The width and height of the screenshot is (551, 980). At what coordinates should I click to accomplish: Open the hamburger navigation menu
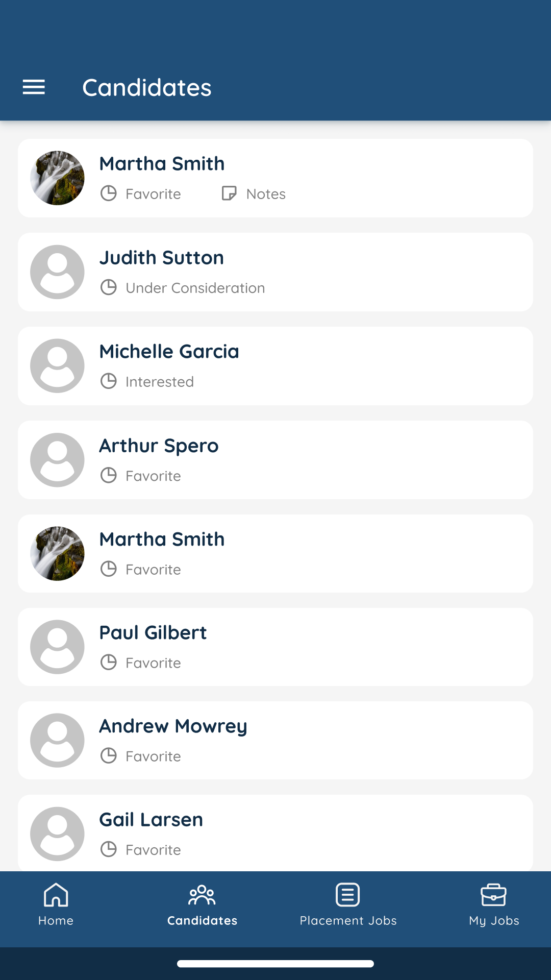[34, 87]
